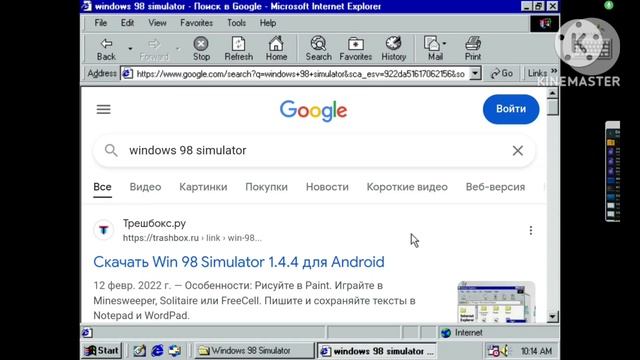Image resolution: width=640 pixels, height=360 pixels.
Task: Clear the search query with X
Action: pyautogui.click(x=518, y=151)
